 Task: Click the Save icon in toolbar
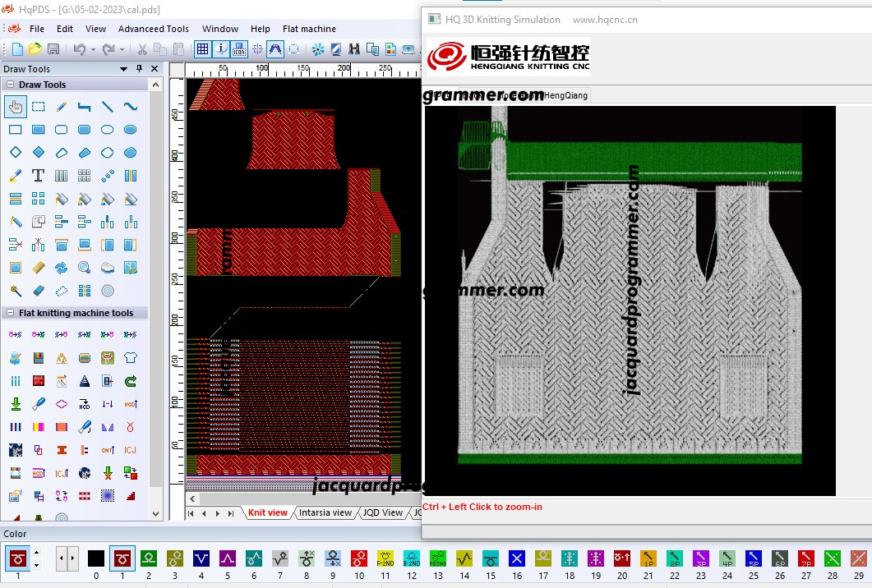[x=53, y=49]
